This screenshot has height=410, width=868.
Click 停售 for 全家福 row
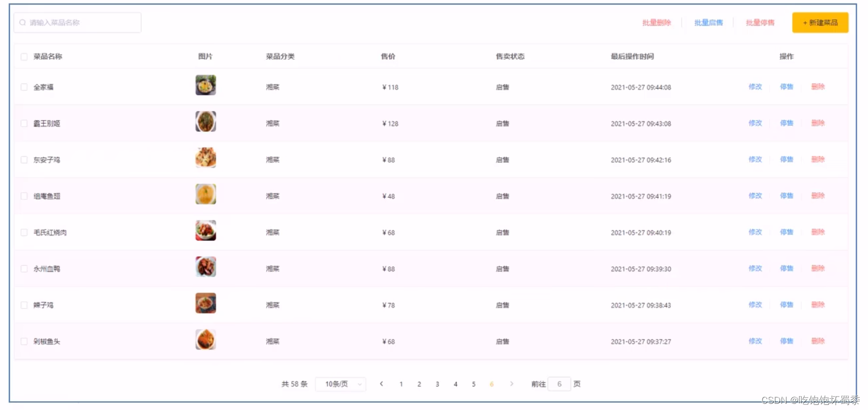pos(787,87)
